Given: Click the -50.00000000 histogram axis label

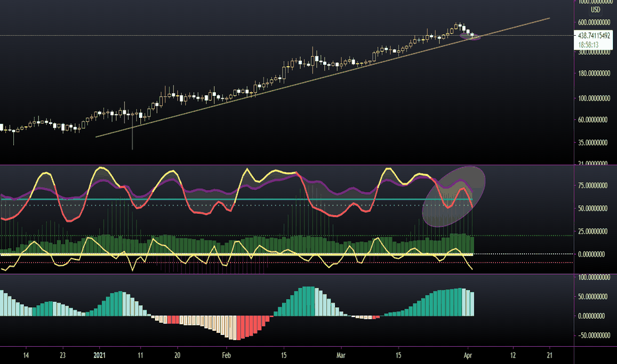Looking at the screenshot, I should [594, 336].
